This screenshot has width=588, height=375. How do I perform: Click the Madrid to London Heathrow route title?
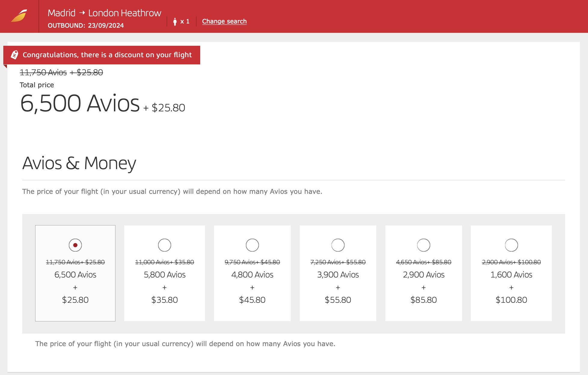coord(104,13)
